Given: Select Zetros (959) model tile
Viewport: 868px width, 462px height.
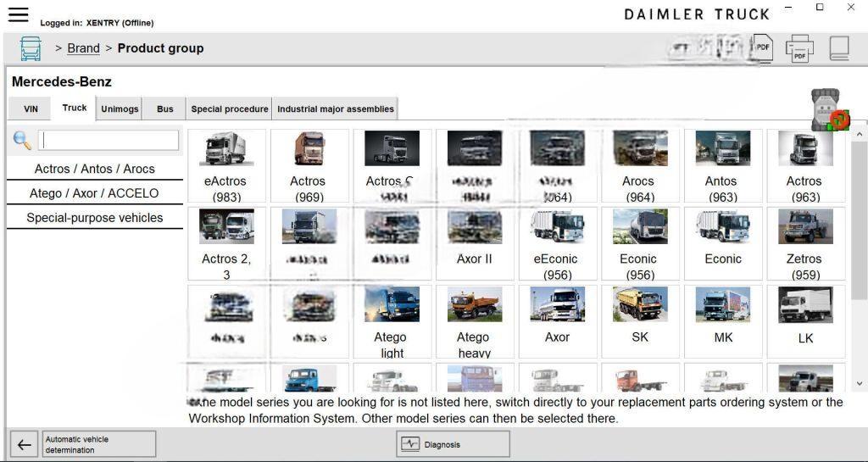Looking at the screenshot, I should click(805, 243).
